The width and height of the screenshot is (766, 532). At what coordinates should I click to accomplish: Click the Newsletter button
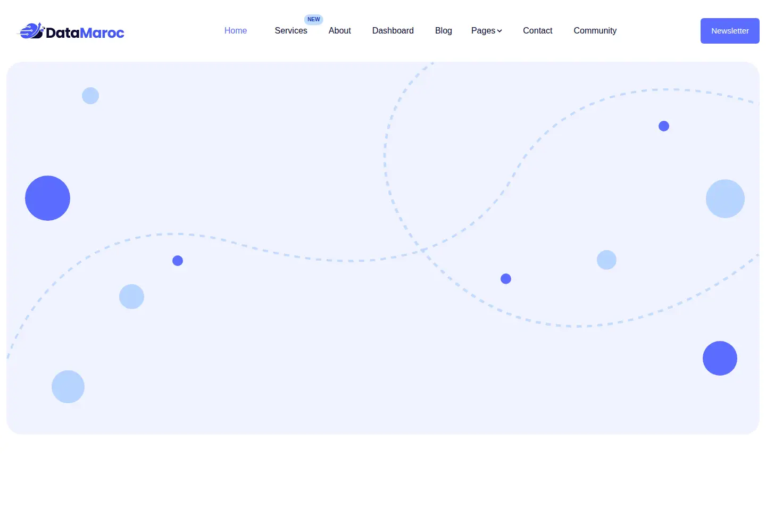730,31
